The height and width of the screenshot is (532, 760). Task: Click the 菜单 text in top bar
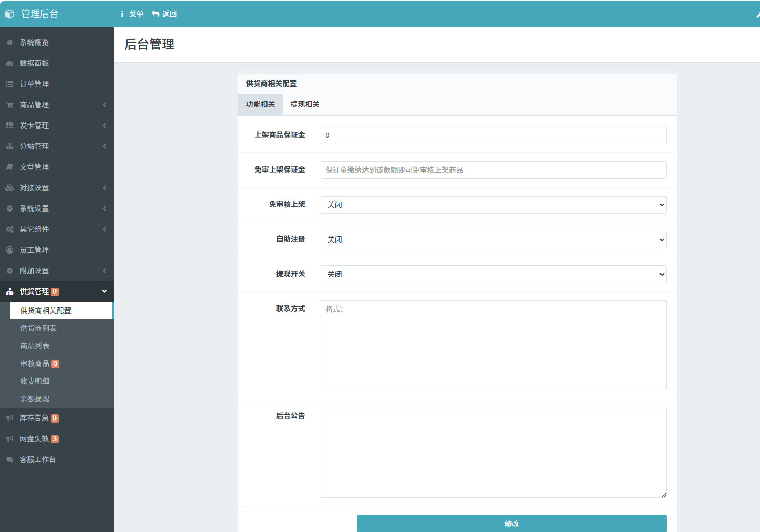point(136,14)
